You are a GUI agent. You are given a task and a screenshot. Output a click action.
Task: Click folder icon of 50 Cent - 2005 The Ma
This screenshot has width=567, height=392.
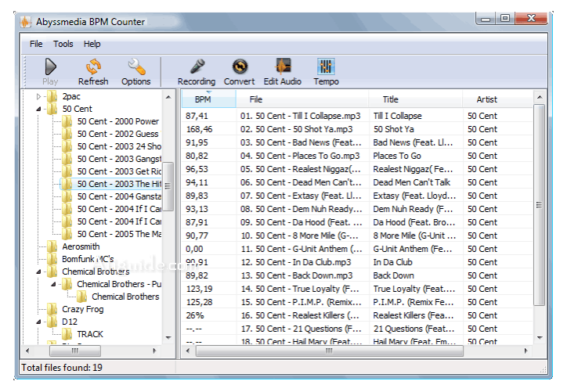pyautogui.click(x=67, y=234)
